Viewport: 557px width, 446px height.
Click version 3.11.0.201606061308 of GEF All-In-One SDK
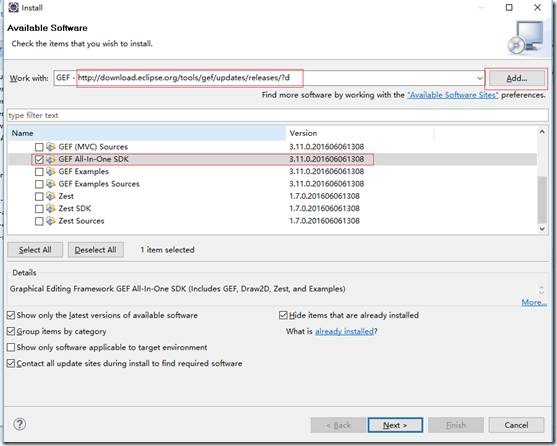tap(326, 159)
